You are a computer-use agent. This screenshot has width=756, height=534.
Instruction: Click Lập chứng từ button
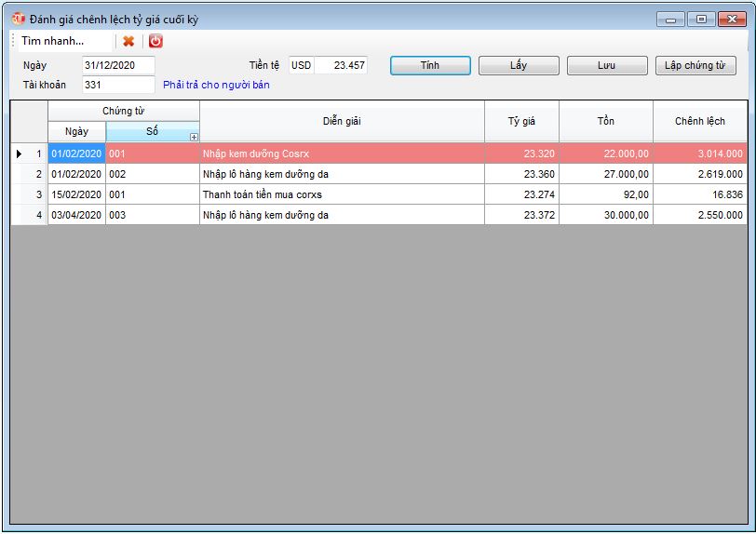(x=695, y=66)
